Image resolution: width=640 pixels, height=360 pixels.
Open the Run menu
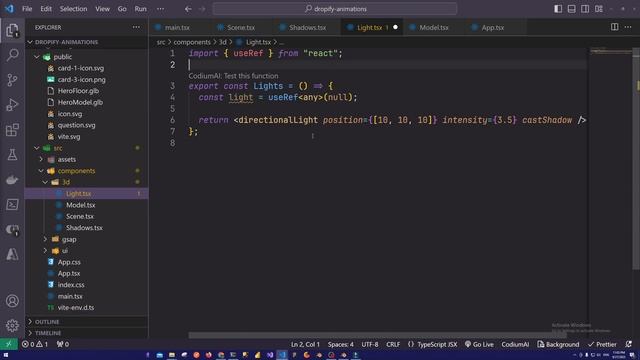(140, 9)
